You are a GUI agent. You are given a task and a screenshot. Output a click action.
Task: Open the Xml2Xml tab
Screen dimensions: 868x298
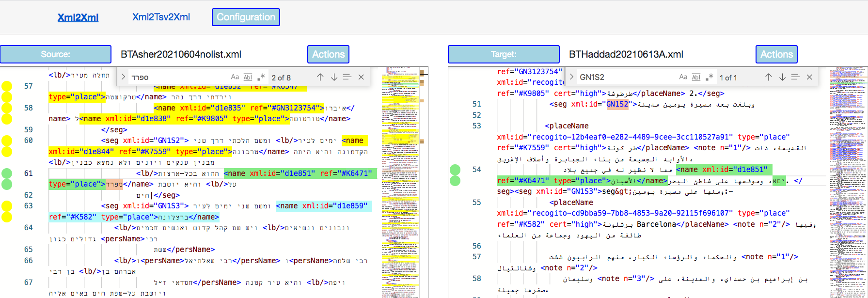[x=78, y=17]
